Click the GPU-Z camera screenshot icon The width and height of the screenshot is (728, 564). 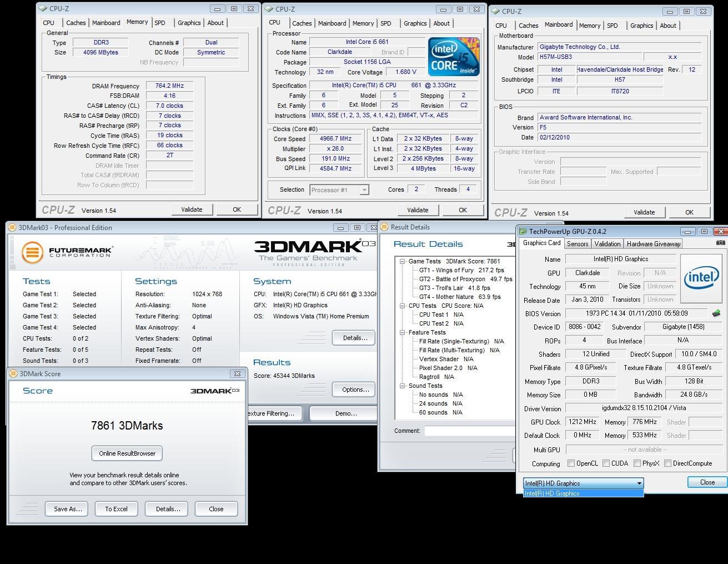(x=720, y=243)
